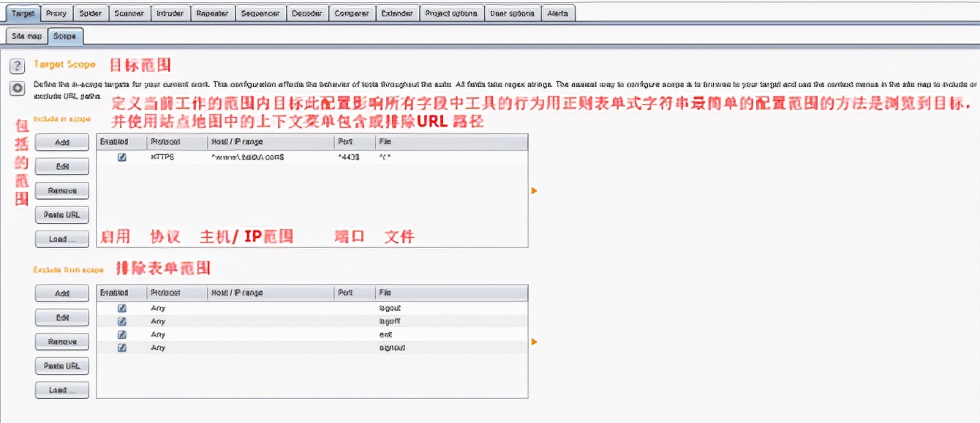Open the Target Scope gear options icon
The width and height of the screenshot is (980, 423).
click(x=17, y=89)
